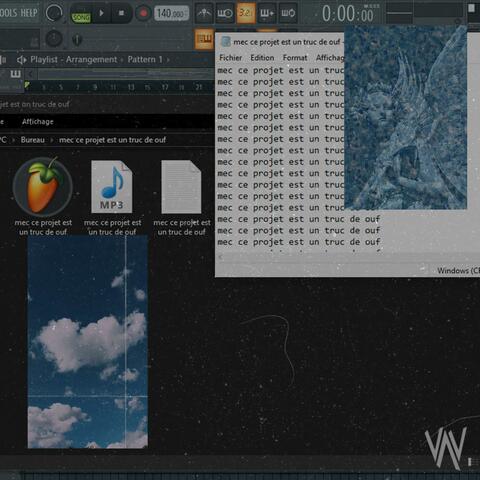480x480 pixels.
Task: Expand the Arrangement breadcrumb in the Playlist title
Action: (91, 59)
